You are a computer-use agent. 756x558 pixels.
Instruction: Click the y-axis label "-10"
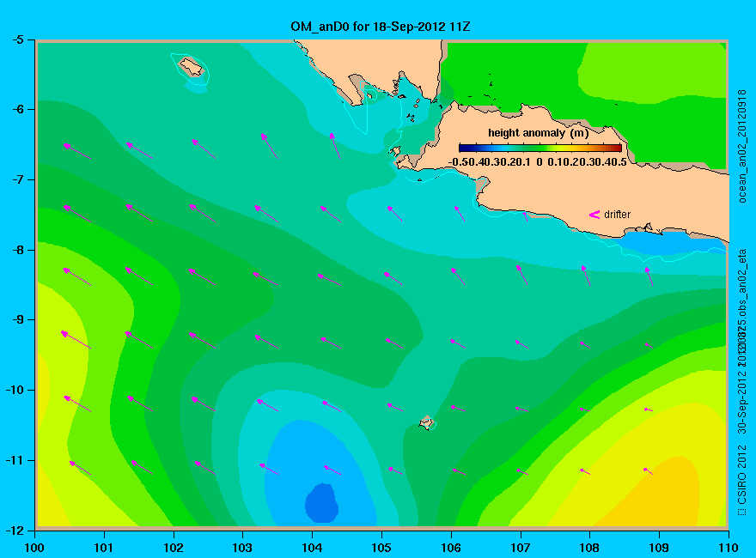(x=15, y=390)
